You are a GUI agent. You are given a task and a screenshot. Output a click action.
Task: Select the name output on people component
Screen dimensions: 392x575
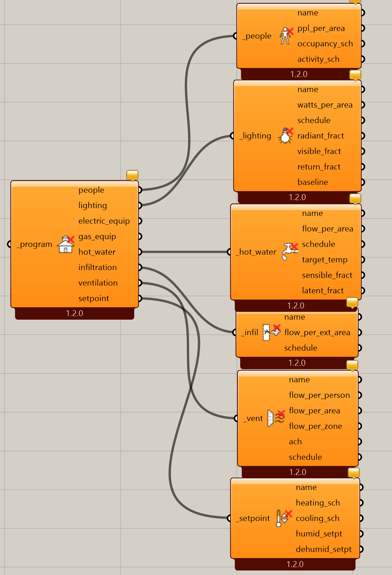click(308, 13)
